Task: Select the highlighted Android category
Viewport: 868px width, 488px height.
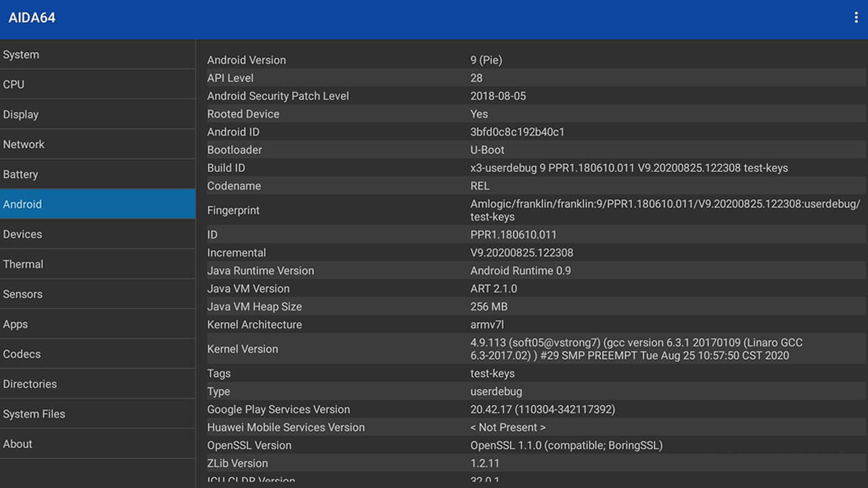Action: pos(98,204)
